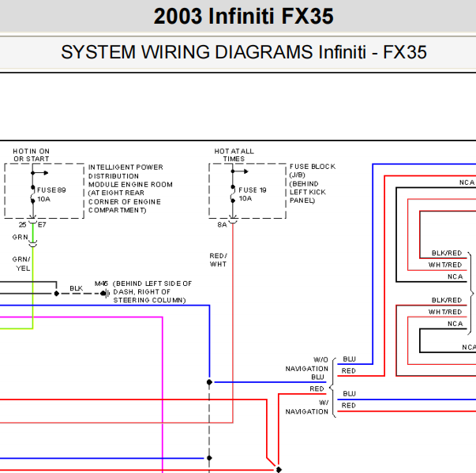Select the "HOT AT ALL TIMES" label
This screenshot has height=473, width=476.
(x=234, y=155)
